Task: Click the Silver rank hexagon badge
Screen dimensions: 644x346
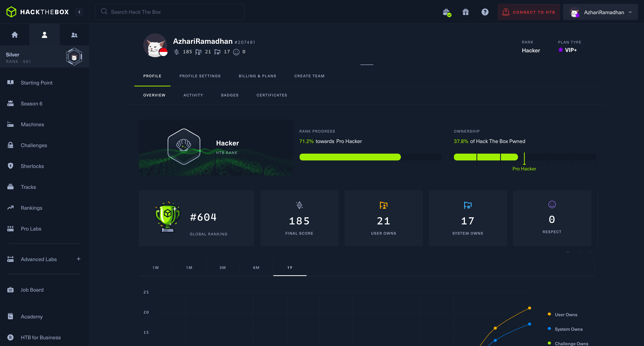Action: [74, 57]
